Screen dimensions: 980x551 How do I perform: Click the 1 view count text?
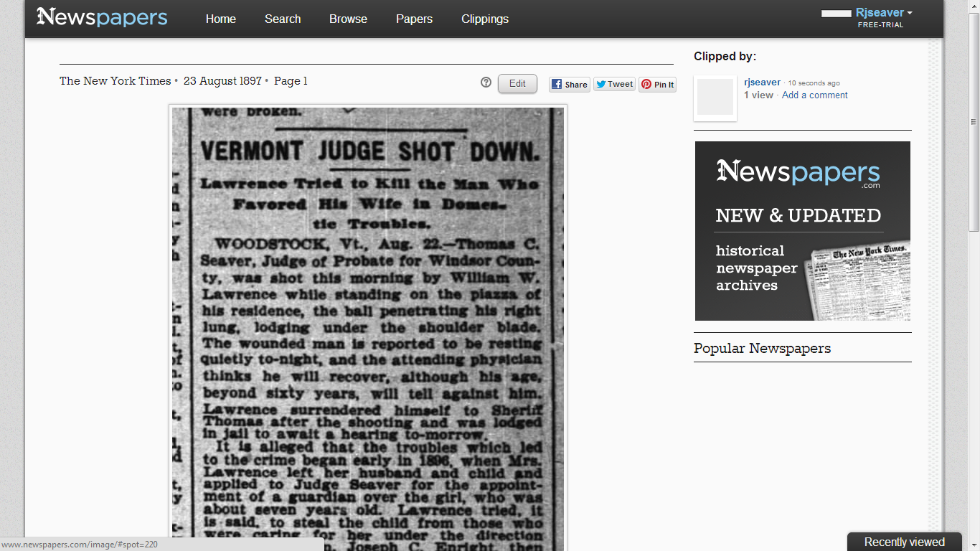(x=758, y=95)
